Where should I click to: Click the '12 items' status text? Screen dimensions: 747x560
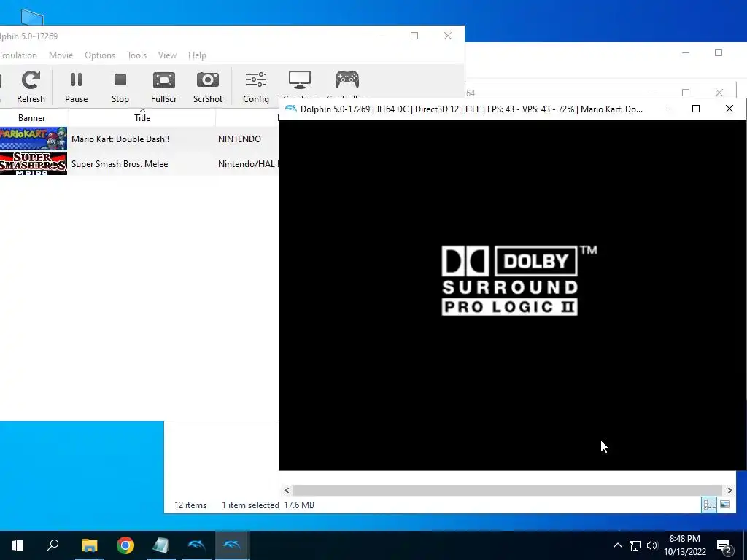190,505
